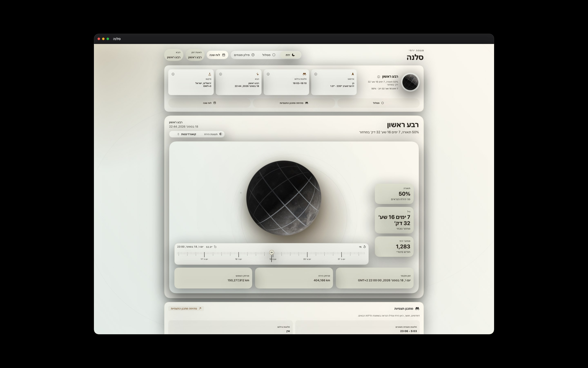Image resolution: width=588 pixels, height=368 pixels.
Task: Click the 50% תאורה stat card
Action: (394, 194)
